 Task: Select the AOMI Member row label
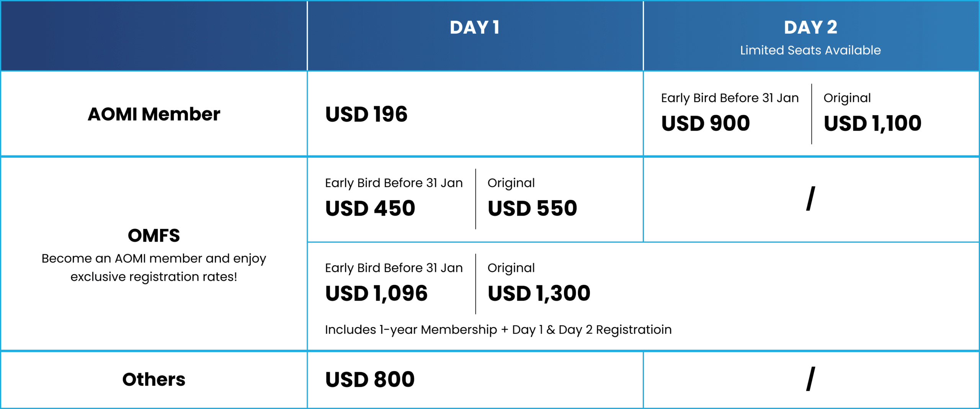click(154, 114)
